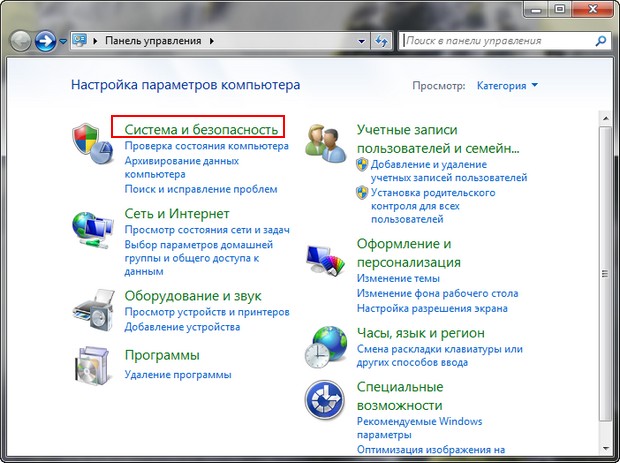This screenshot has width=620, height=463.
Task: Click the Hardware and Sound printer icon
Action: point(93,309)
